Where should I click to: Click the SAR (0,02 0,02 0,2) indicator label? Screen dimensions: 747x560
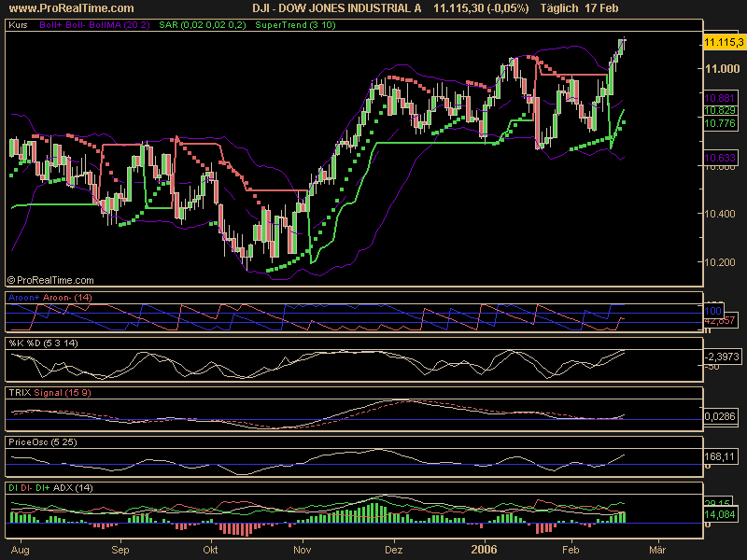[x=203, y=25]
